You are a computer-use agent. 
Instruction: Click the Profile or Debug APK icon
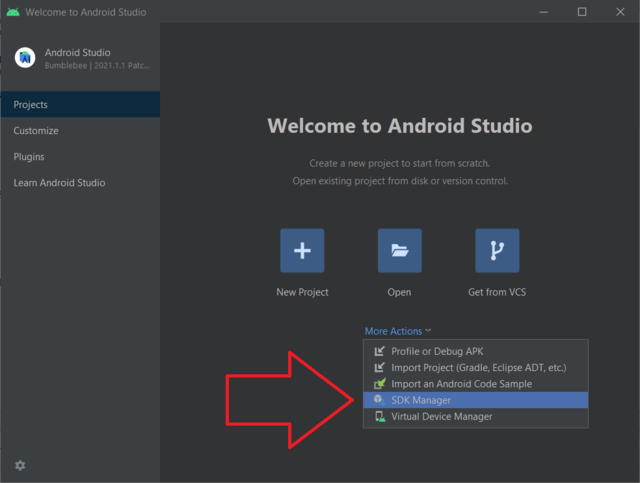tap(380, 351)
